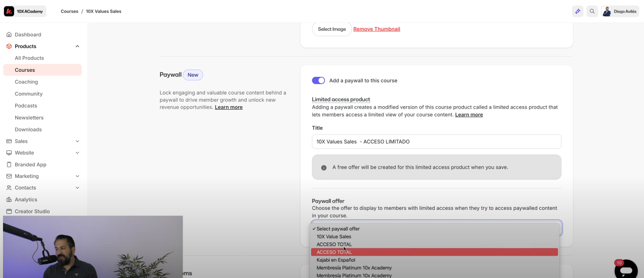This screenshot has width=644, height=278.
Task: Click the Branded App phone icon
Action: (9, 164)
